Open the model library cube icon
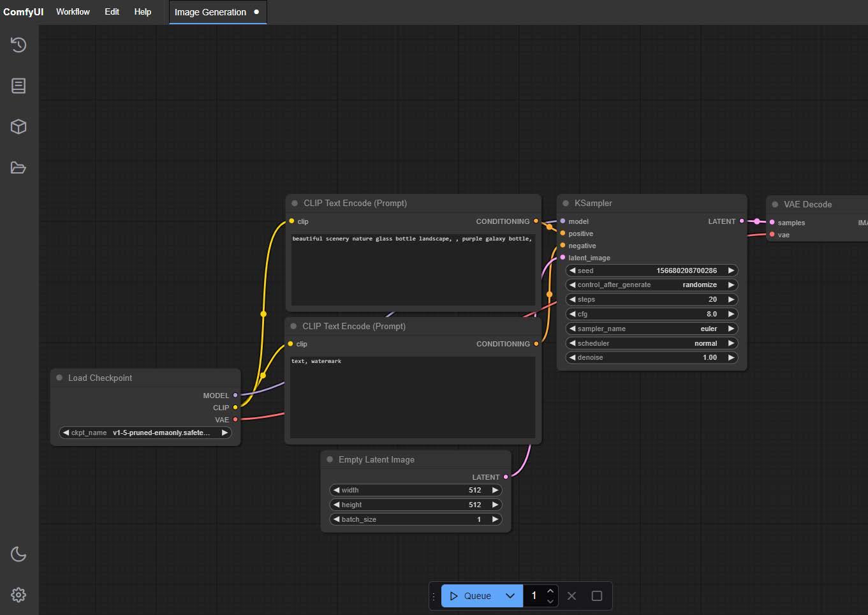 pyautogui.click(x=18, y=126)
